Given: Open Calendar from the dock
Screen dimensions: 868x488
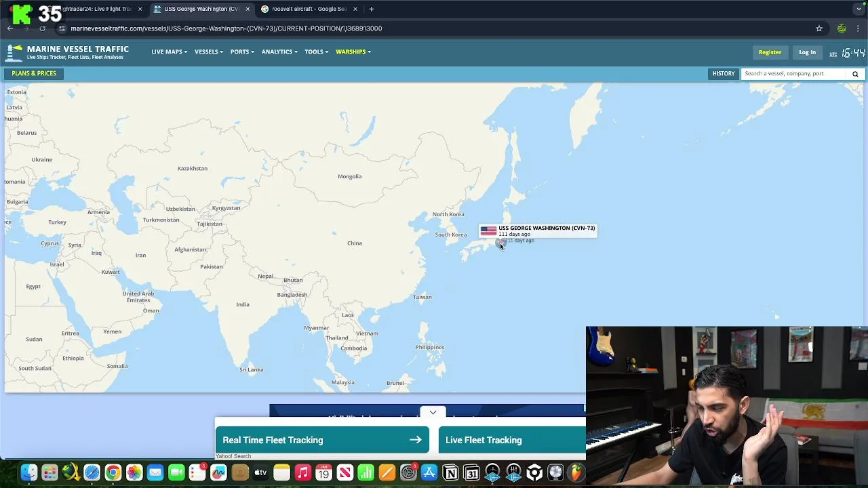Looking at the screenshot, I should pos(323,472).
